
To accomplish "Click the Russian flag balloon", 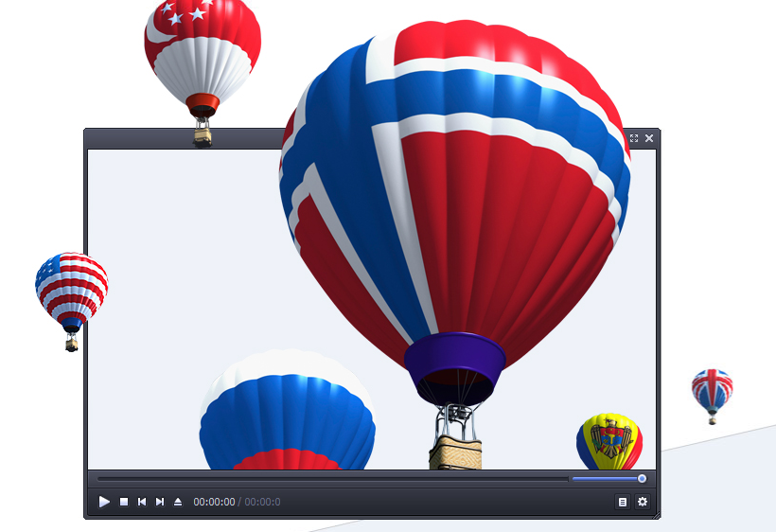I will [x=287, y=412].
